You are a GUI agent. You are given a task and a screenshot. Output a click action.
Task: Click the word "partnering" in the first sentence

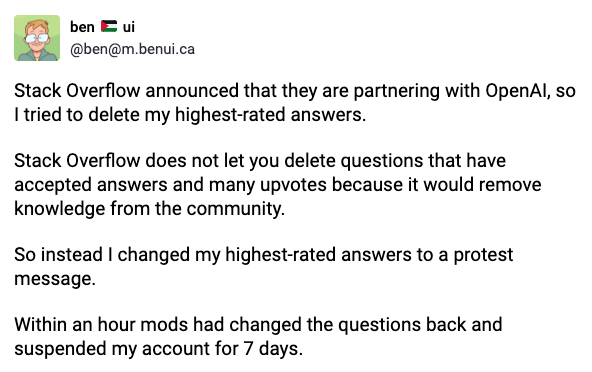coord(396,91)
